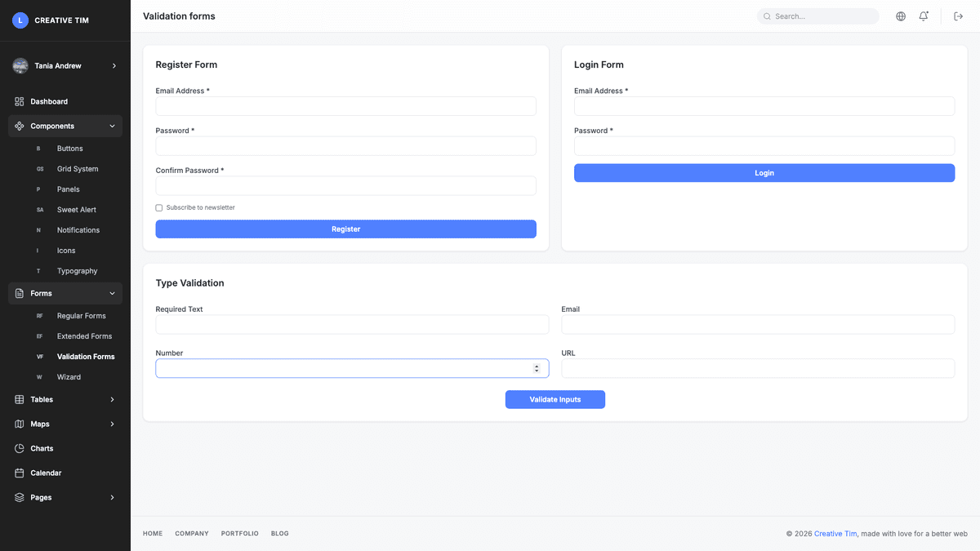This screenshot has height=551, width=980.
Task: Click the Maps sidebar icon
Action: click(x=18, y=424)
